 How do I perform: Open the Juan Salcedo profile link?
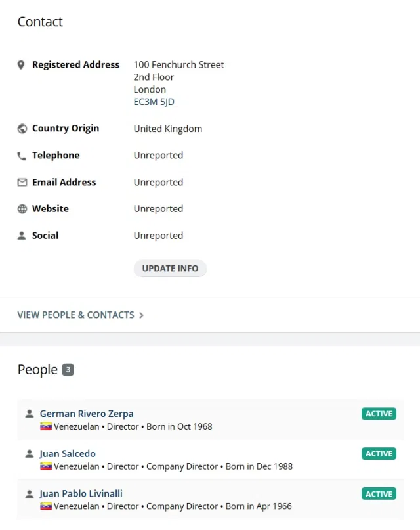68,454
